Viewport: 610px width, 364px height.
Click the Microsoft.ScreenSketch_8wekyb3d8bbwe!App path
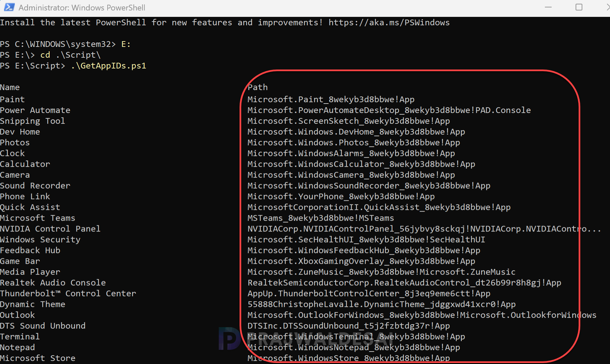[x=349, y=121]
